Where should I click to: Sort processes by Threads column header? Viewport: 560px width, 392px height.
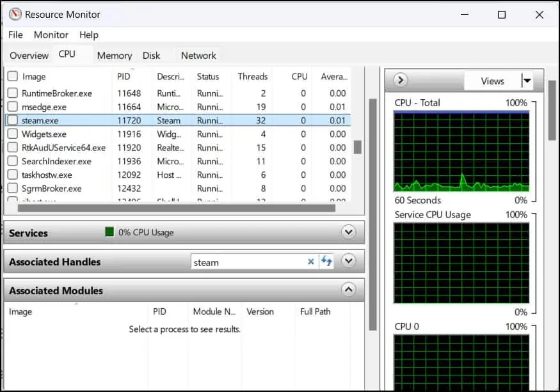tap(252, 77)
